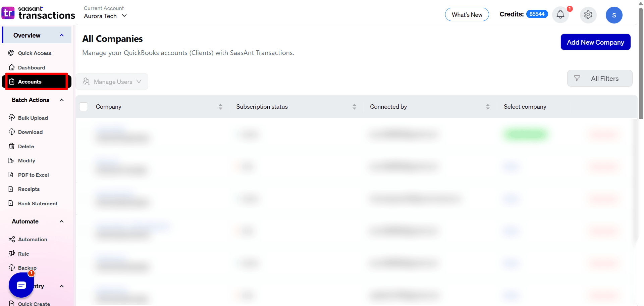Sort by Company column arrows
The width and height of the screenshot is (644, 306).
(220, 107)
